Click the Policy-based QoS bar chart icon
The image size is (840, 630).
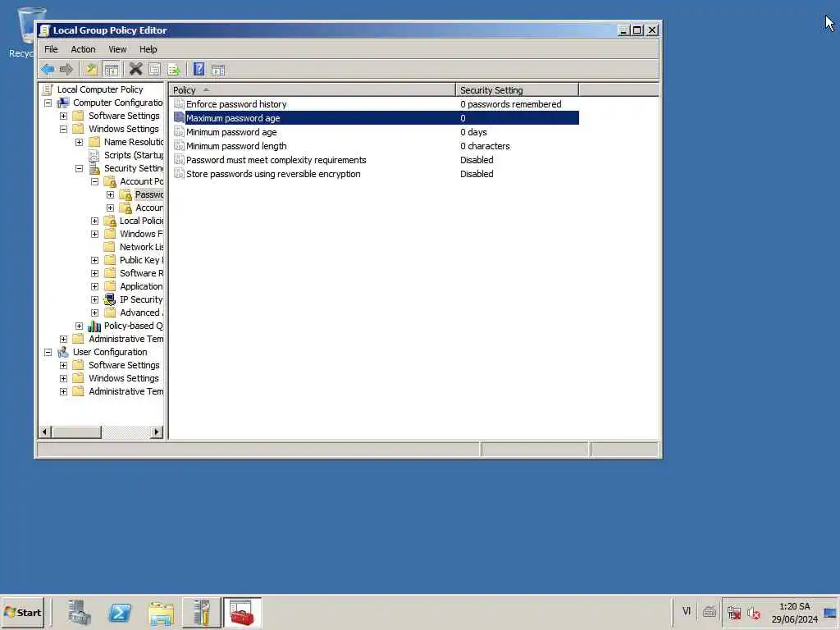94,326
